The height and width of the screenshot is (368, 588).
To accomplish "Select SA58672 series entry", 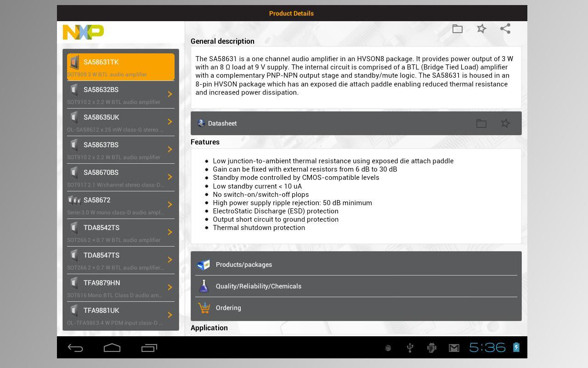I will pos(121,205).
